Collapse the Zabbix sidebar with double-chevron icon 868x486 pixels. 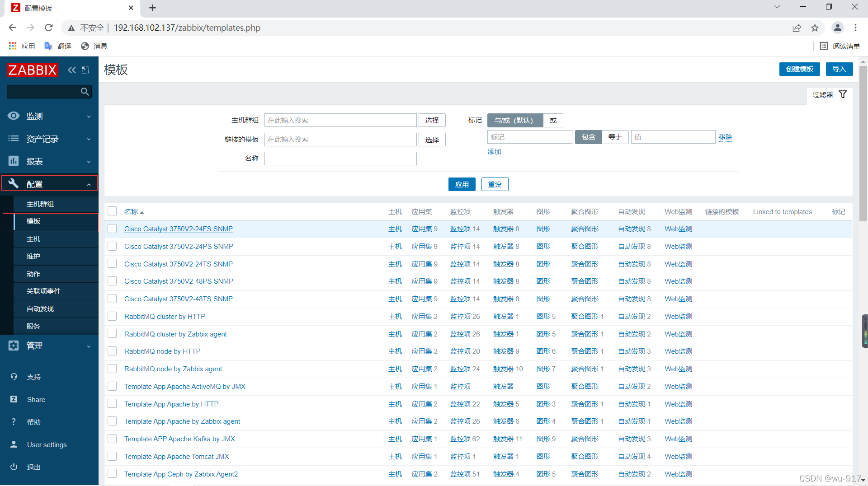[x=72, y=70]
